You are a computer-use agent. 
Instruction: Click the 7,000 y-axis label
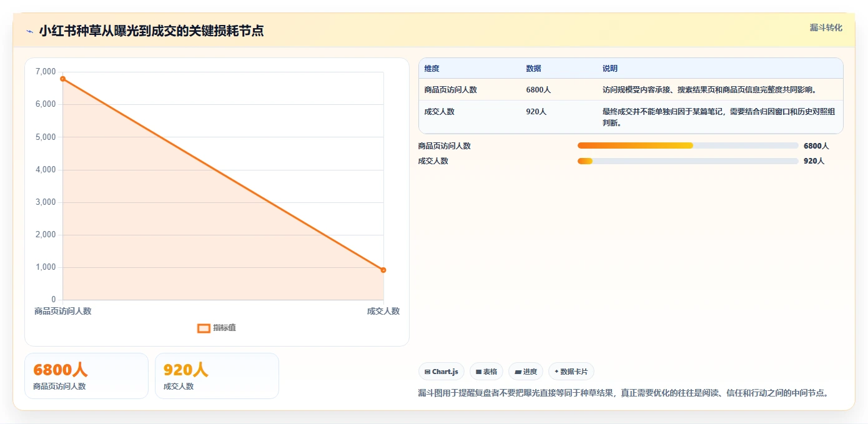[46, 72]
